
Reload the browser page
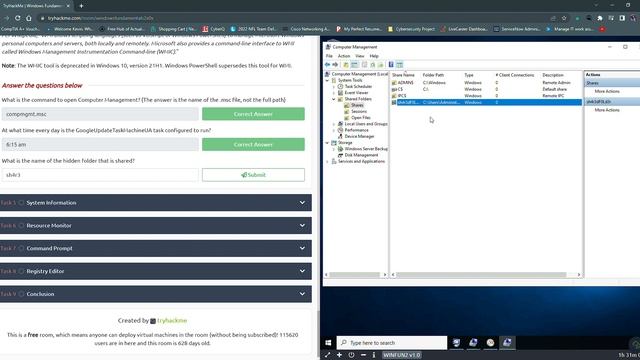18,18
